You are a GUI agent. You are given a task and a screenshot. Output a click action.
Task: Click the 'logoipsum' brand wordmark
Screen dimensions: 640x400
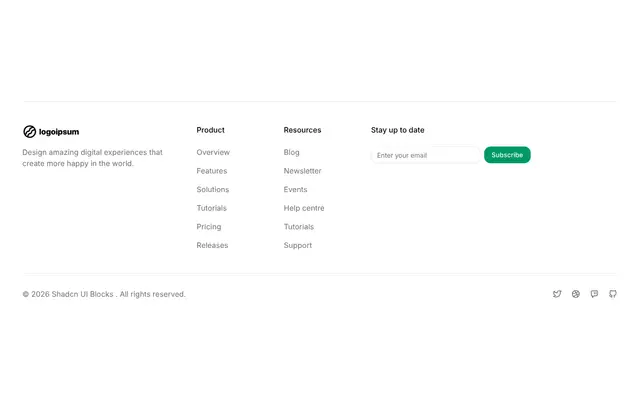click(x=59, y=132)
